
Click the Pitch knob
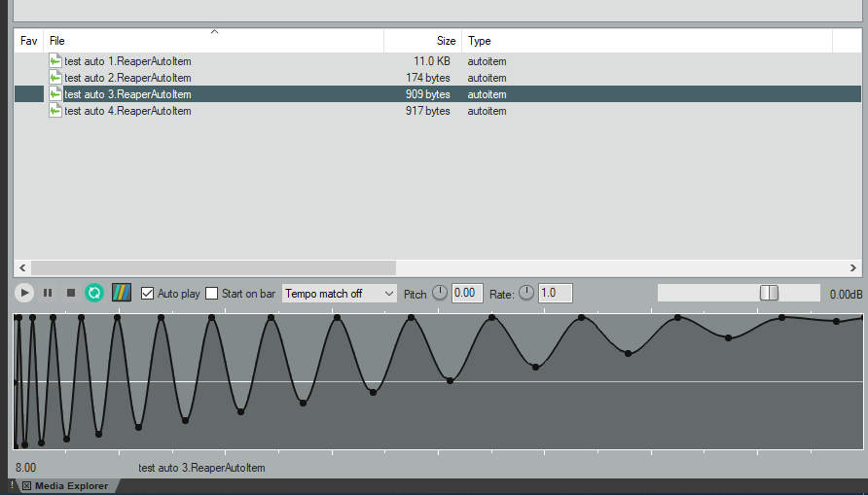440,293
